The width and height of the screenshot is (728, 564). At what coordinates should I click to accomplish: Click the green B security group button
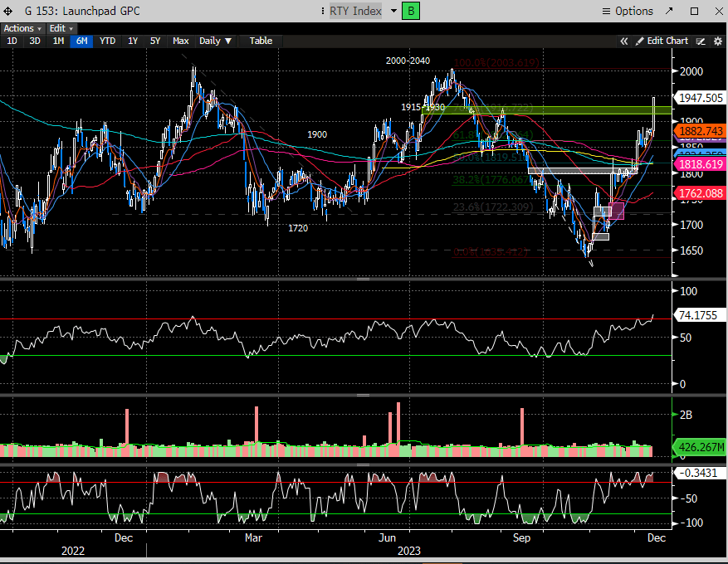click(410, 11)
